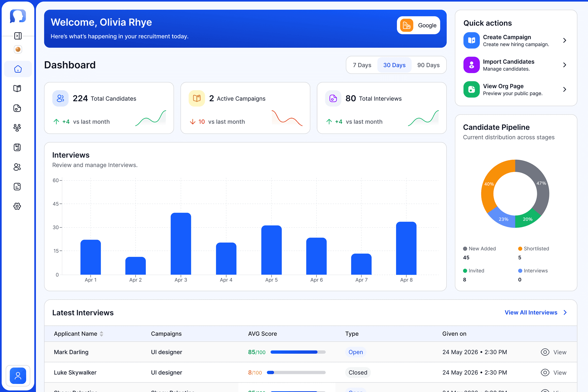The image size is (588, 392).
Task: Click the app logo in sidebar
Action: [18, 16]
